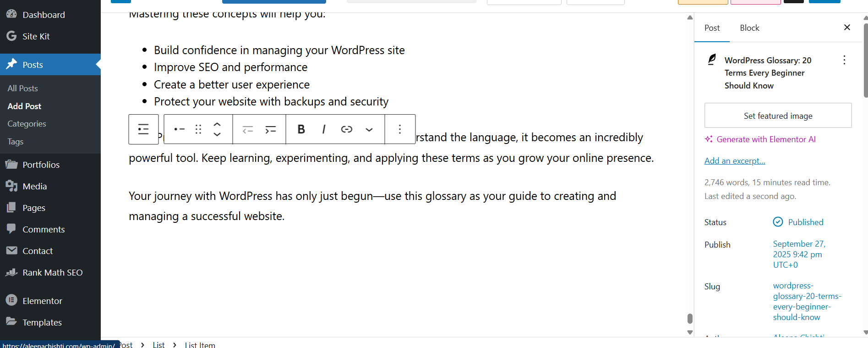Click the sidebar panel scrollbar
Screen dimensions: 868x348
tap(865, 61)
